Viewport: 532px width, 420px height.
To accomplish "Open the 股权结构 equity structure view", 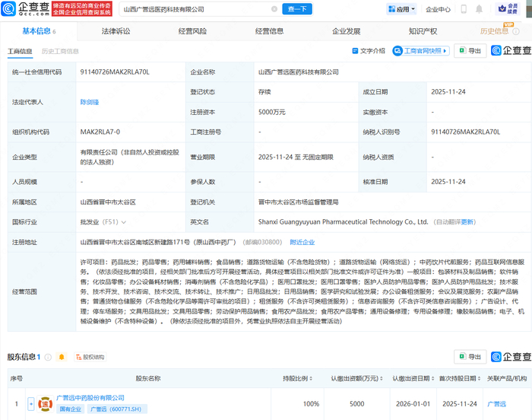I will click(88, 357).
